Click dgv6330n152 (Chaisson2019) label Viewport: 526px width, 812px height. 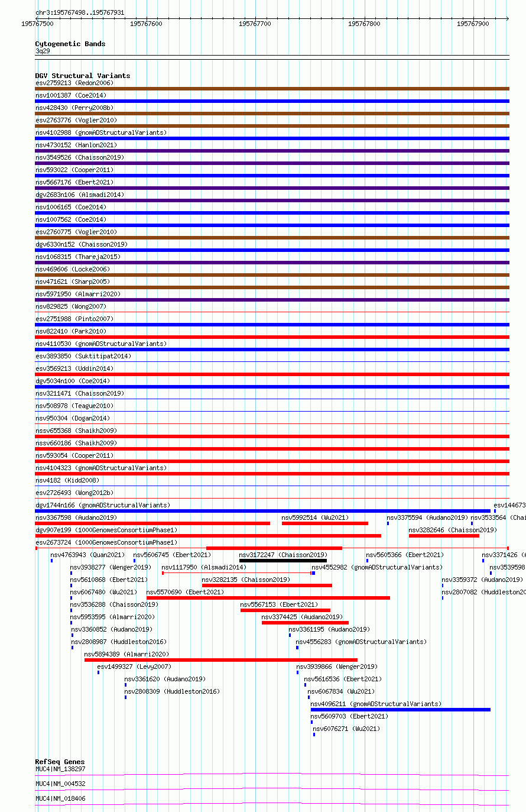pyautogui.click(x=82, y=244)
